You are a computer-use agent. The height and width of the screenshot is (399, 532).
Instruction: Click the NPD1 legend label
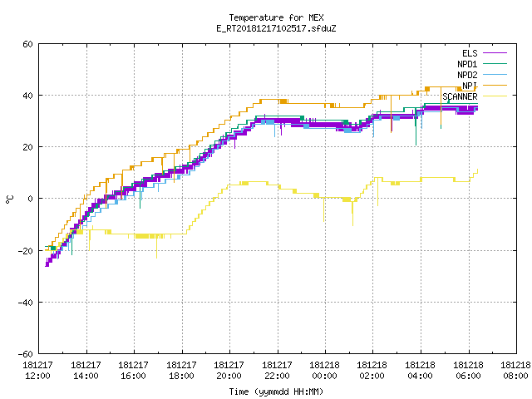(467, 64)
